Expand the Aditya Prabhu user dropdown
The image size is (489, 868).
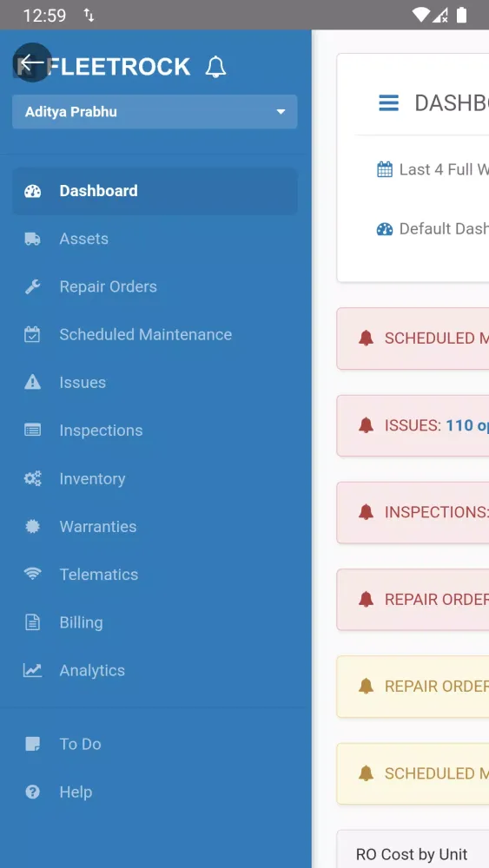(155, 112)
